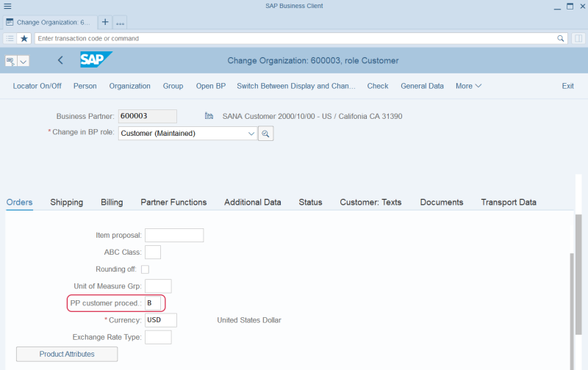Image resolution: width=588 pixels, height=370 pixels.
Task: Open Documents tab
Action: (x=442, y=202)
